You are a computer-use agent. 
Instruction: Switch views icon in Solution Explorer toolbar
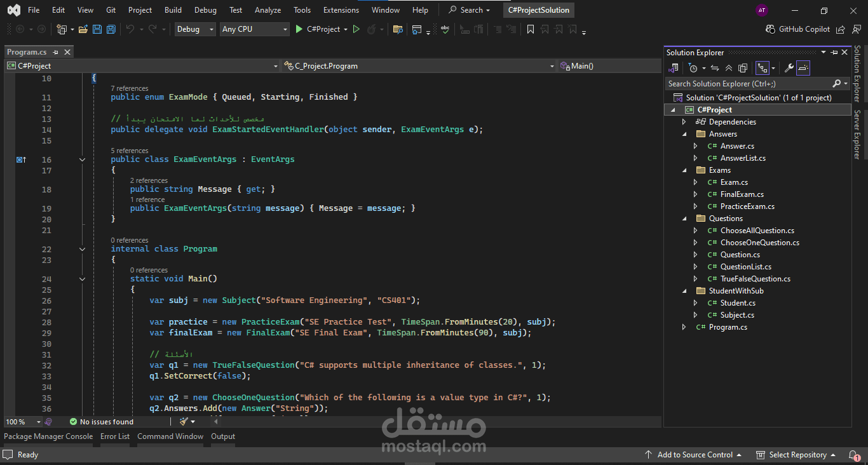[x=673, y=68]
